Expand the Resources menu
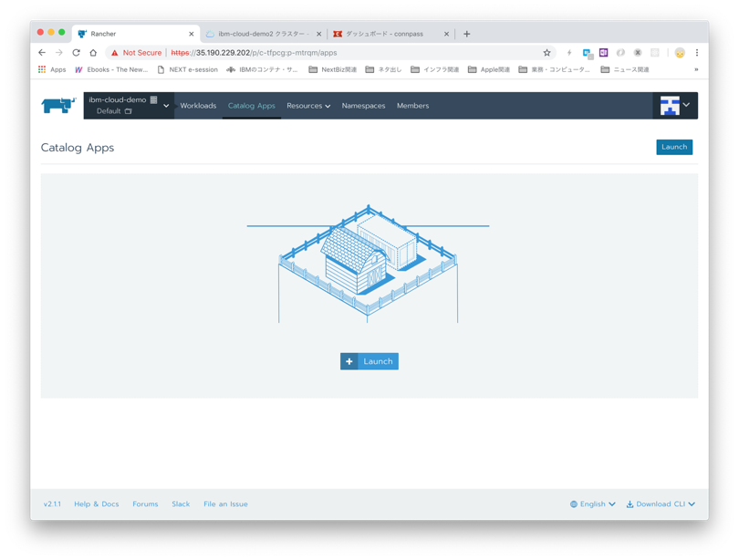Image resolution: width=739 pixels, height=560 pixels. point(308,106)
